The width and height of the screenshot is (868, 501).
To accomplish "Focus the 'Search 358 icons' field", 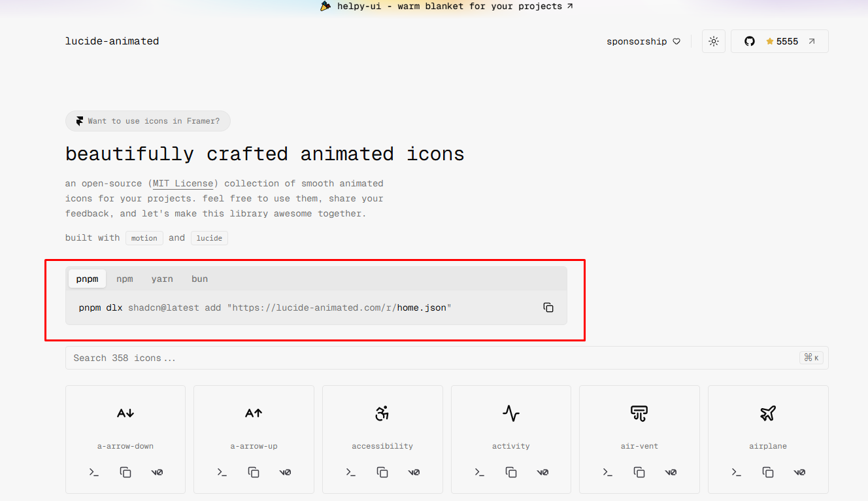I will click(447, 358).
